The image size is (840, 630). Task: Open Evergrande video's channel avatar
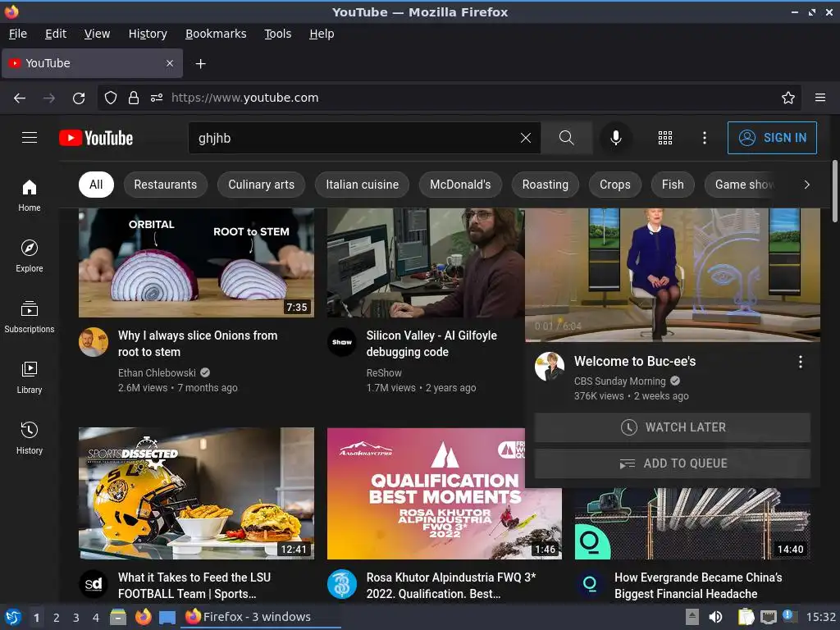coord(589,584)
